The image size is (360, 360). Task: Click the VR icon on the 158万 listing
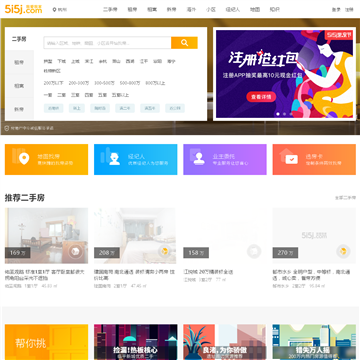point(254,251)
